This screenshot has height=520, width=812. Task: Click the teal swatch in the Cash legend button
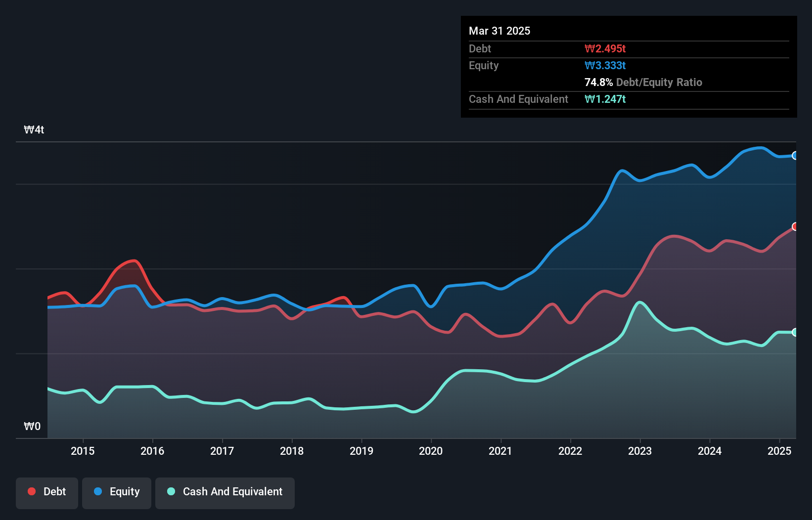(x=171, y=492)
